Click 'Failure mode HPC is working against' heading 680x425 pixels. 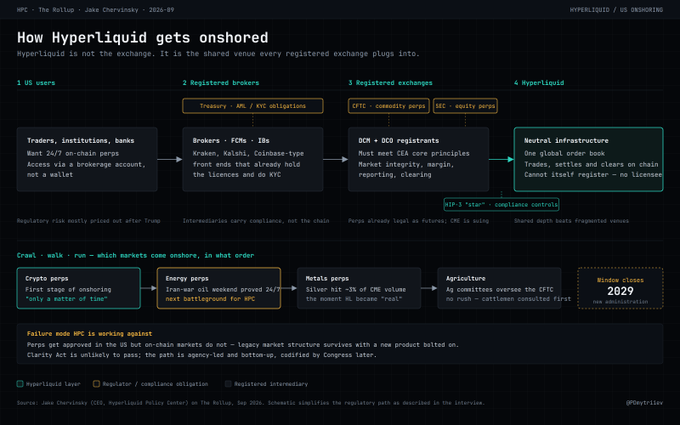coord(89,333)
